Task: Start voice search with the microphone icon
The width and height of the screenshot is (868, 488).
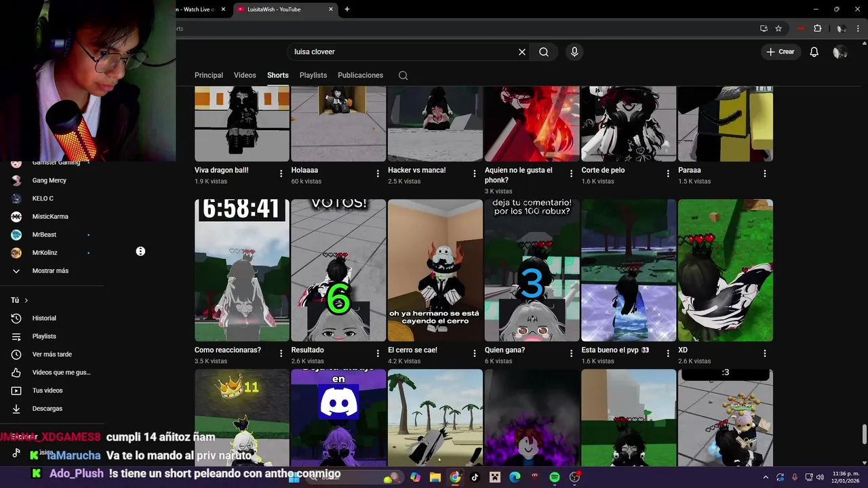Action: click(x=574, y=52)
